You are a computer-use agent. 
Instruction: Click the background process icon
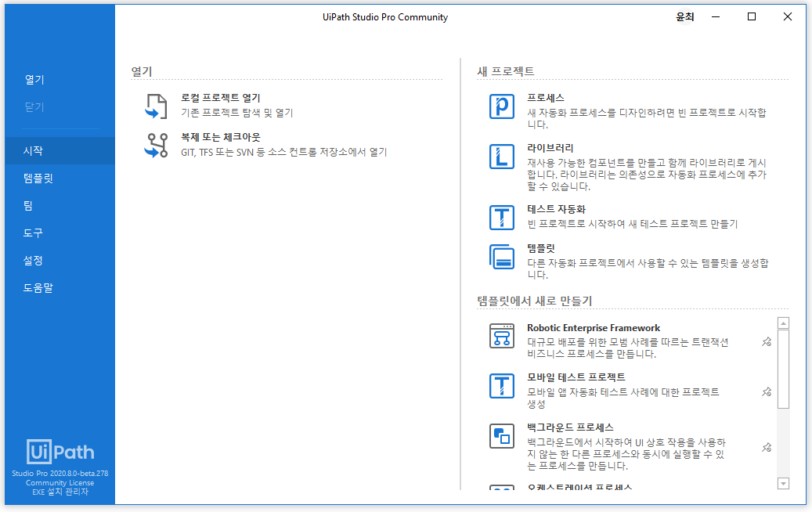pos(502,436)
